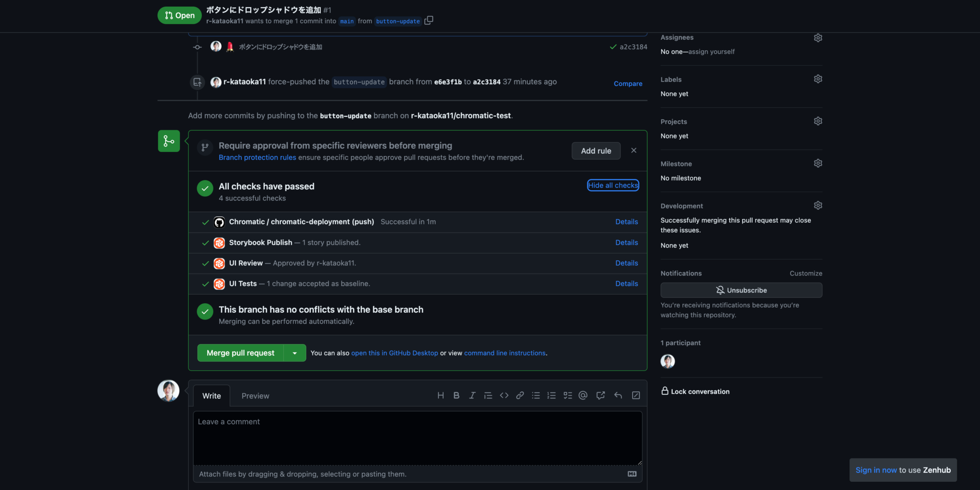This screenshot has width=980, height=490.
Task: Mention a user with the @ icon
Action: coord(583,395)
